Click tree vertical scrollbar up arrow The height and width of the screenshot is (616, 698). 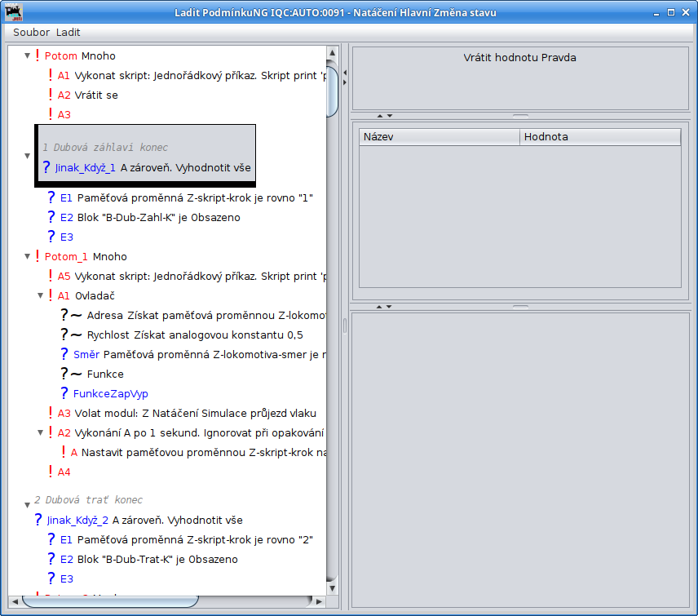pyautogui.click(x=332, y=52)
